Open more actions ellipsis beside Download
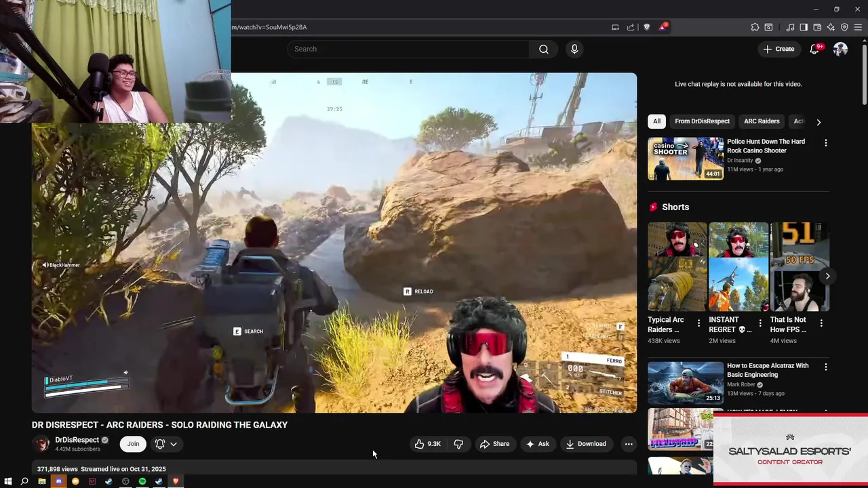The image size is (868, 488). [629, 444]
